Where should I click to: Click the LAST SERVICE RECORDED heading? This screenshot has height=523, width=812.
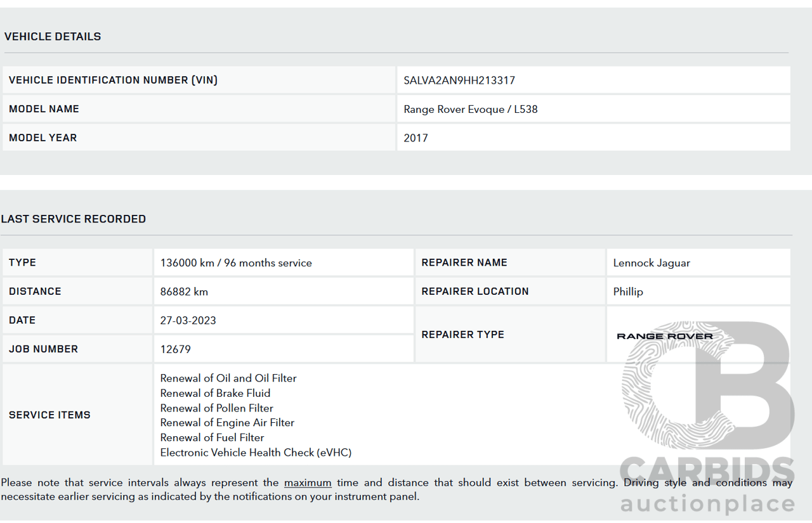pos(74,219)
